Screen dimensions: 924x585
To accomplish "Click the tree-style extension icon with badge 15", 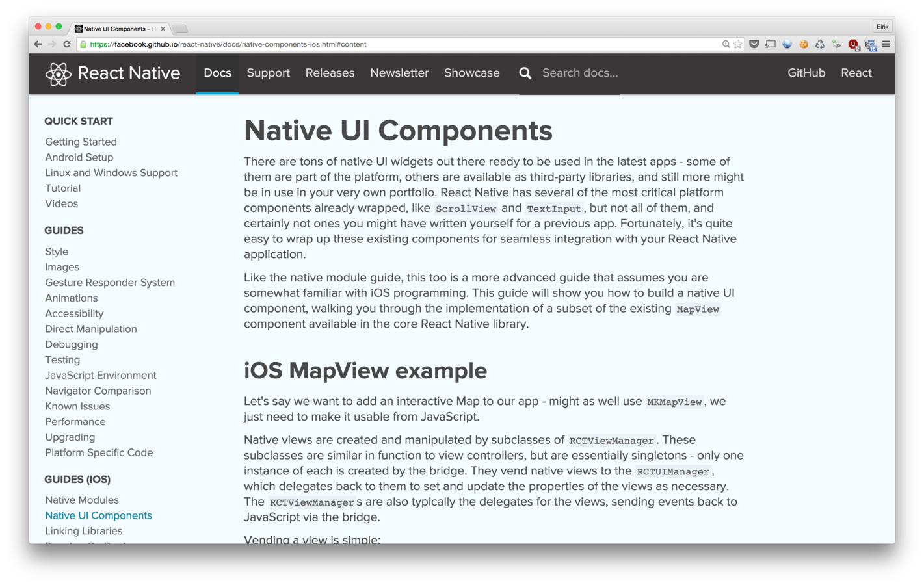I will [x=871, y=45].
